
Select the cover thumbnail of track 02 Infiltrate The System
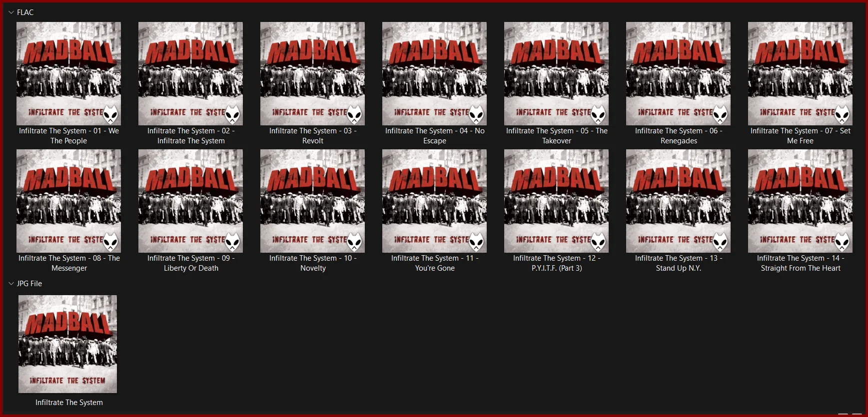(x=191, y=73)
